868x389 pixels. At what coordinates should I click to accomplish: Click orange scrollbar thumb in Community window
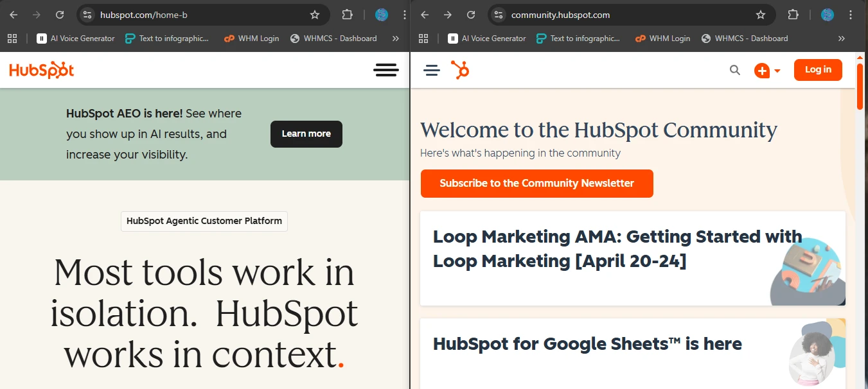pyautogui.click(x=860, y=87)
